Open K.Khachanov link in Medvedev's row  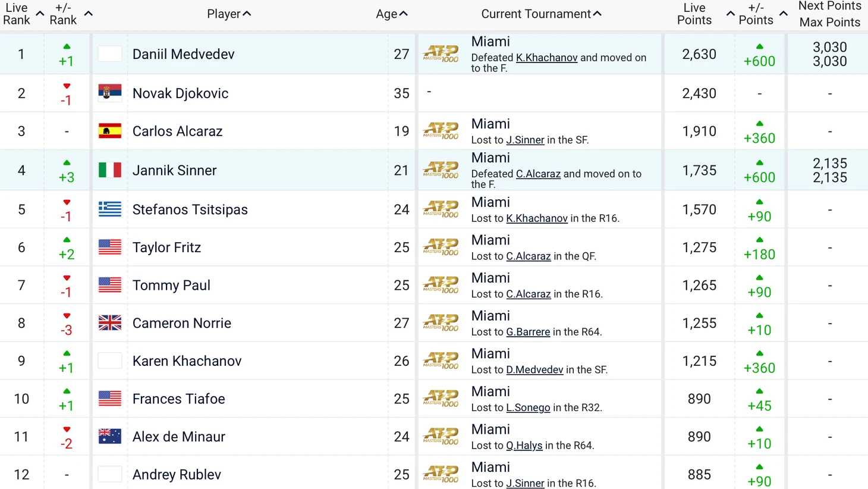[x=546, y=58]
